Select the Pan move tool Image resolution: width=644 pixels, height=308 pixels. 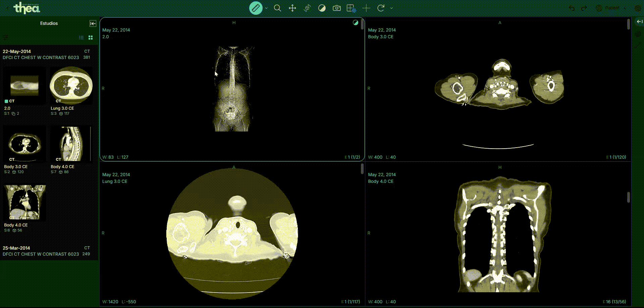(x=292, y=8)
